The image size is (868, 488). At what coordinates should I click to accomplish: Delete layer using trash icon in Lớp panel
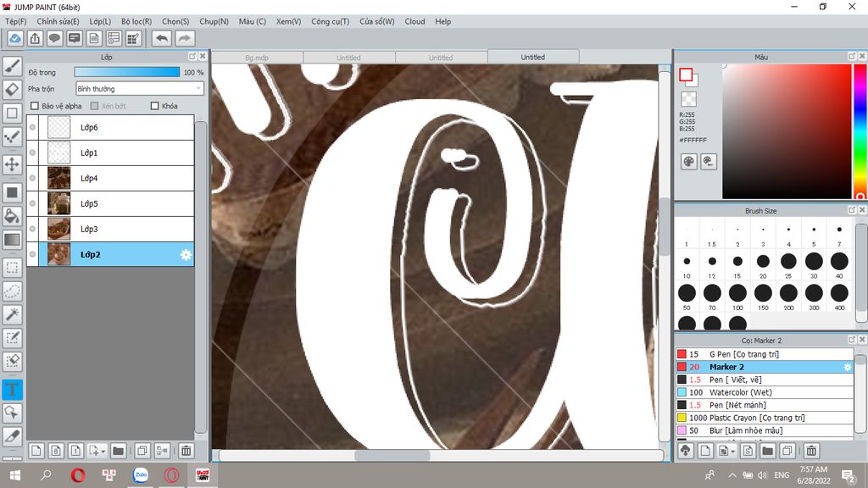point(186,451)
